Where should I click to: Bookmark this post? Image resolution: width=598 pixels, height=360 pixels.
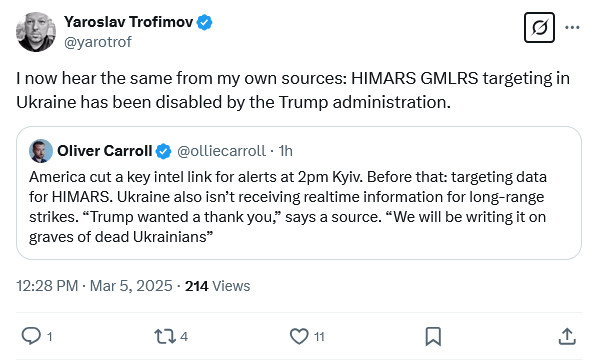tap(433, 336)
